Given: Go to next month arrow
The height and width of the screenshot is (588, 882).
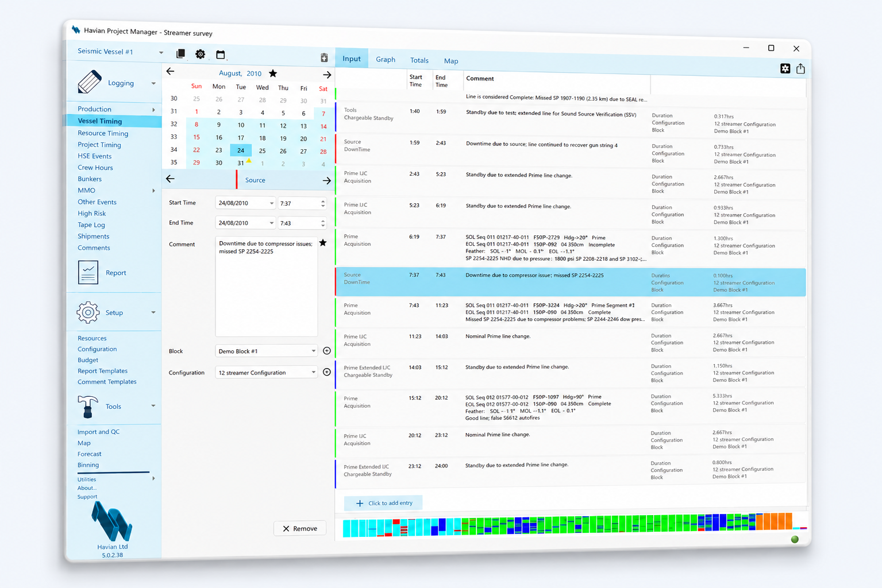Looking at the screenshot, I should coord(327,75).
